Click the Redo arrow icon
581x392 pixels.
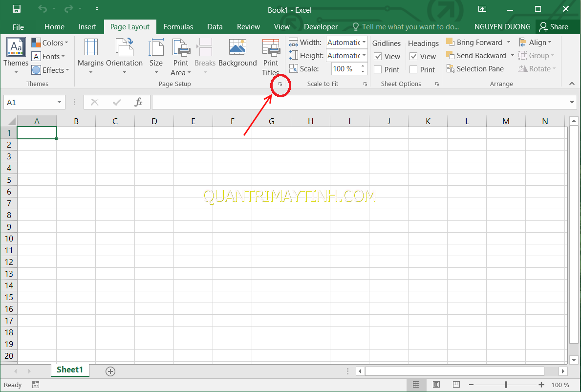(69, 9)
